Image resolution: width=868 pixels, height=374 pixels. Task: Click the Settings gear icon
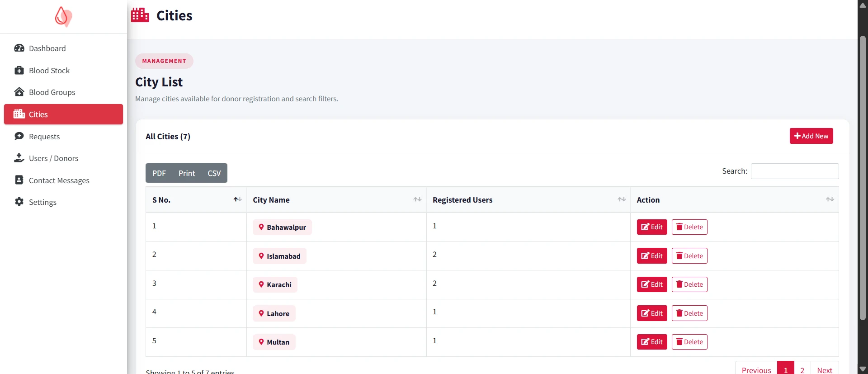[x=19, y=202]
